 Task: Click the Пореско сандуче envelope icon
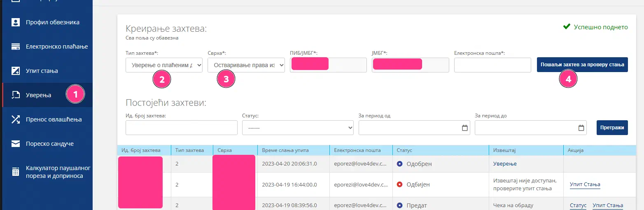pyautogui.click(x=16, y=144)
